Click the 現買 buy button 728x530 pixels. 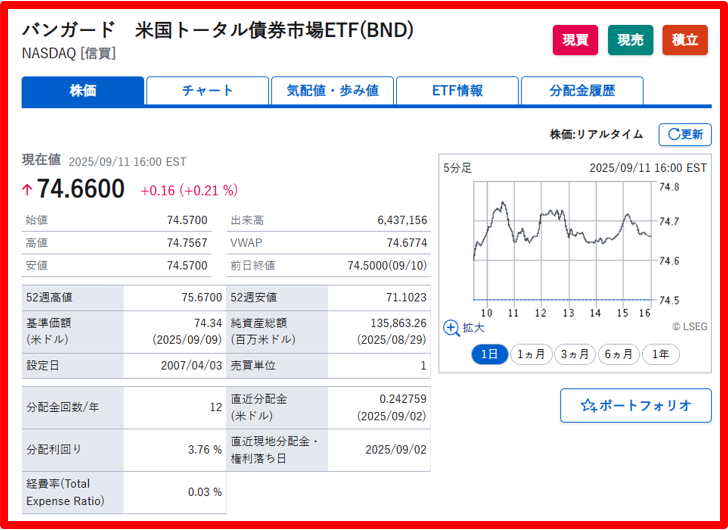575,40
